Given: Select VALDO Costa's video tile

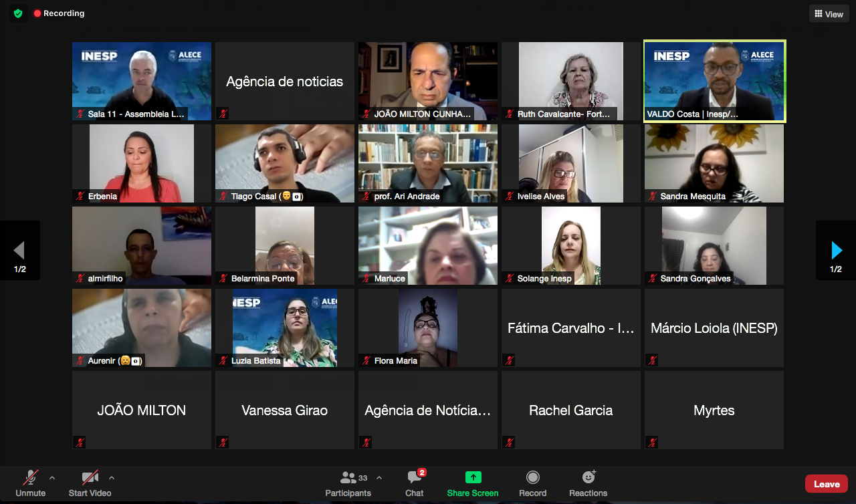Looking at the screenshot, I should pos(714,81).
